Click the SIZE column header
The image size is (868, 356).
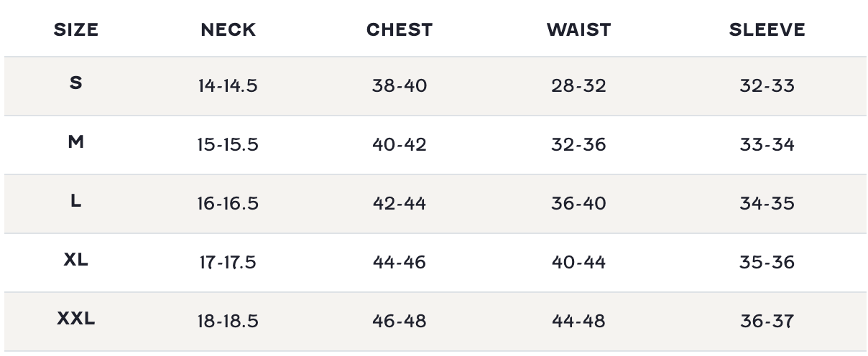(x=76, y=29)
